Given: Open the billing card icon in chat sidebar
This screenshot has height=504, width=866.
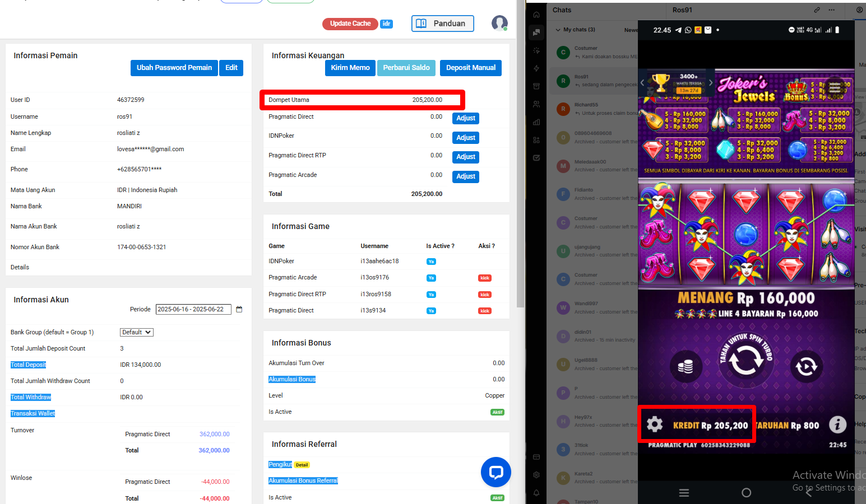Looking at the screenshot, I should [536, 457].
